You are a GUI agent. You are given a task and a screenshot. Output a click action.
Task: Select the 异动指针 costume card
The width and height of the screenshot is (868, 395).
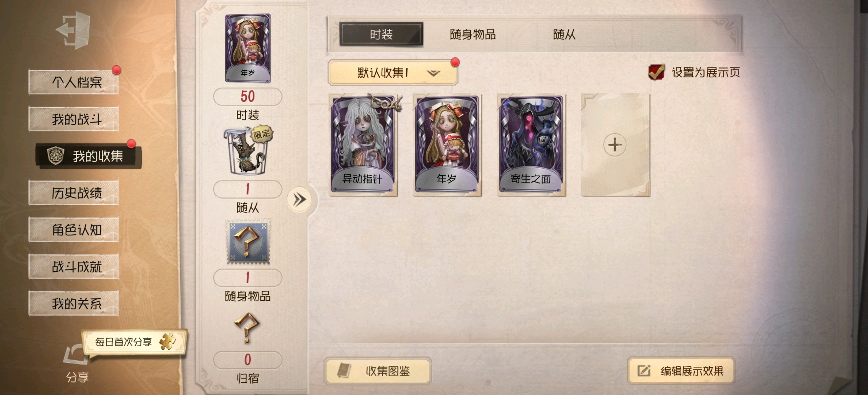363,145
